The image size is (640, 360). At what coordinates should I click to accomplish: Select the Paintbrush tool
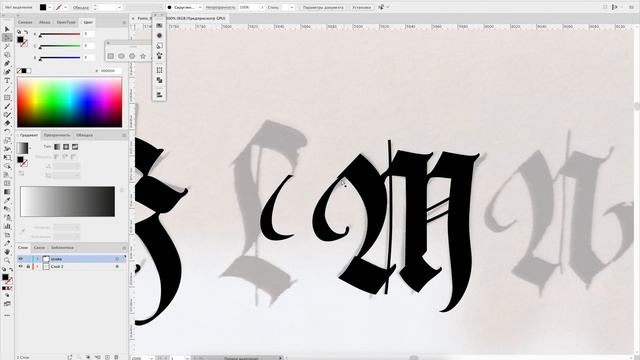(x=7, y=106)
